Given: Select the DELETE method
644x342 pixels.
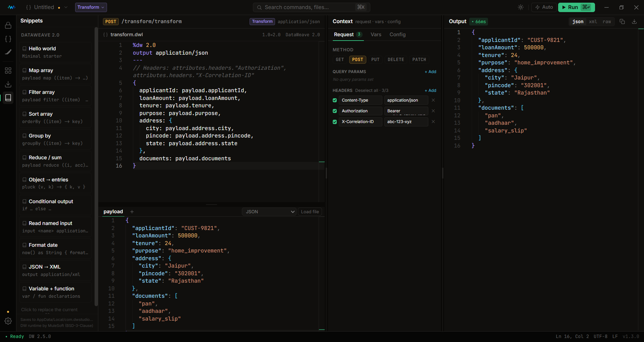Looking at the screenshot, I should pyautogui.click(x=396, y=60).
